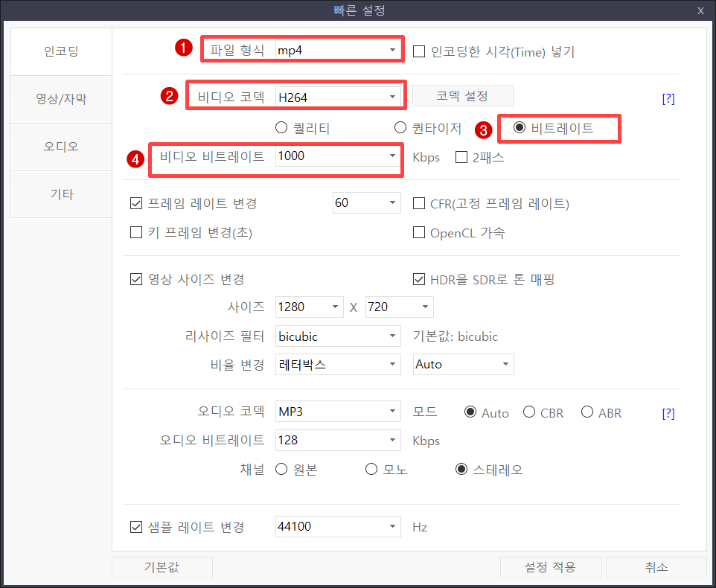Switch to the 오디오 tab

point(61,147)
